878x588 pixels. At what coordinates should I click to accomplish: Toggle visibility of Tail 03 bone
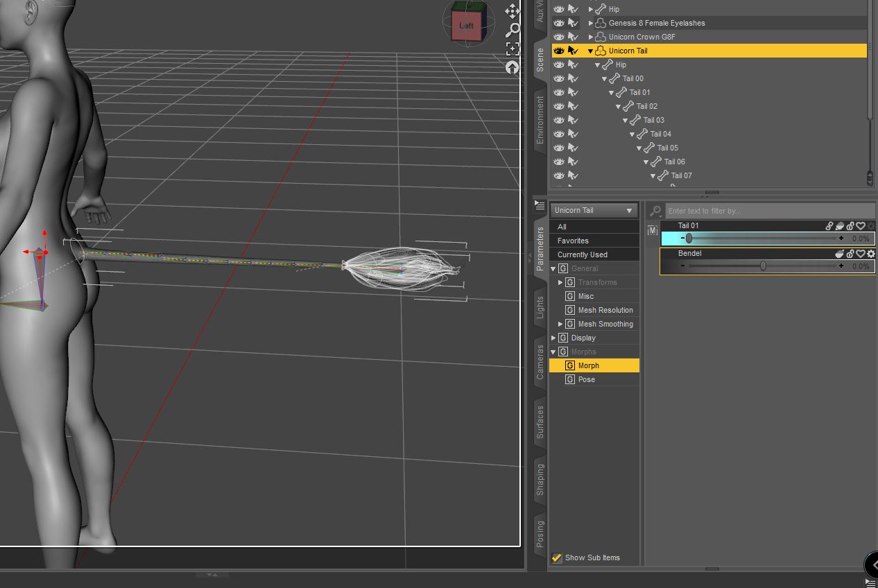tap(559, 120)
